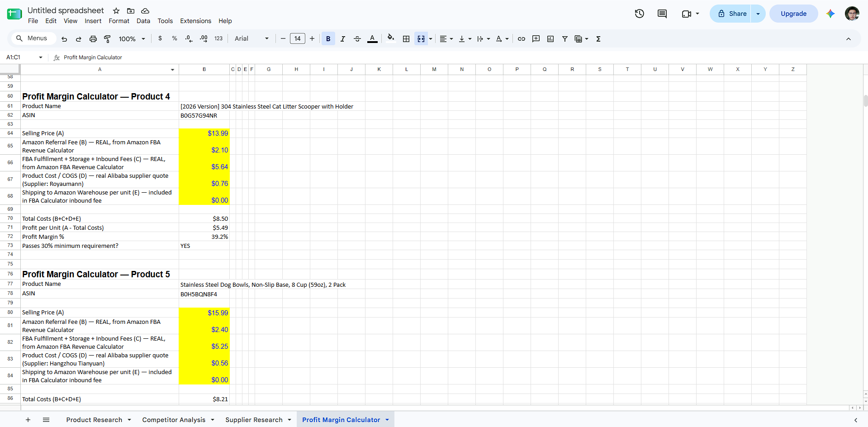Image resolution: width=868 pixels, height=427 pixels.
Task: Toggle italic formatting
Action: coord(342,39)
